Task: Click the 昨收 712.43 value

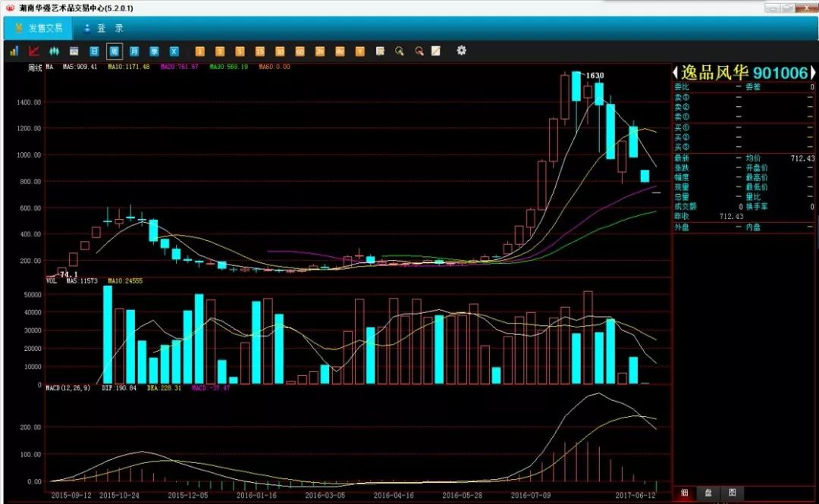Action: (x=731, y=216)
